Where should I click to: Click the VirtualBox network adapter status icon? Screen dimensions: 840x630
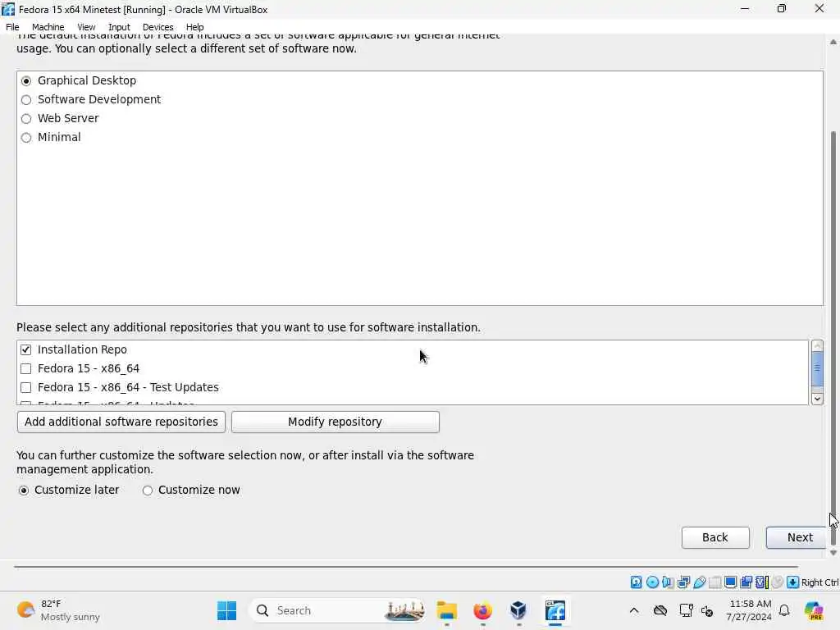coord(683,582)
